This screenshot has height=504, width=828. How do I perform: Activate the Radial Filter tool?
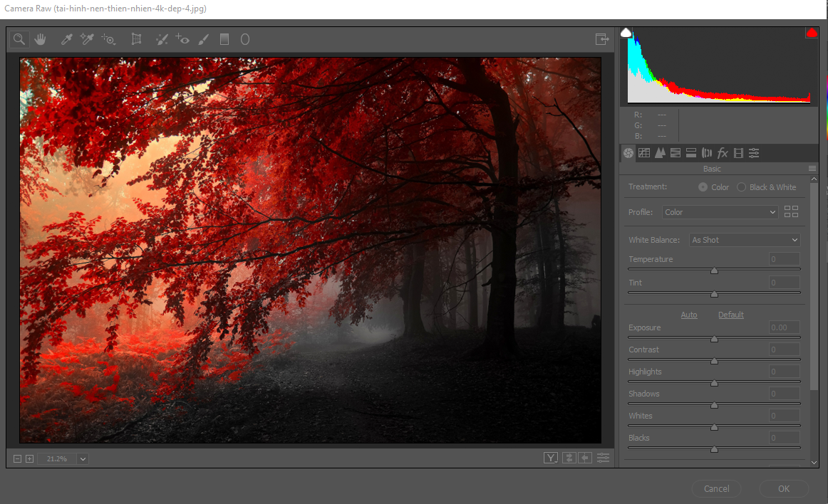244,39
